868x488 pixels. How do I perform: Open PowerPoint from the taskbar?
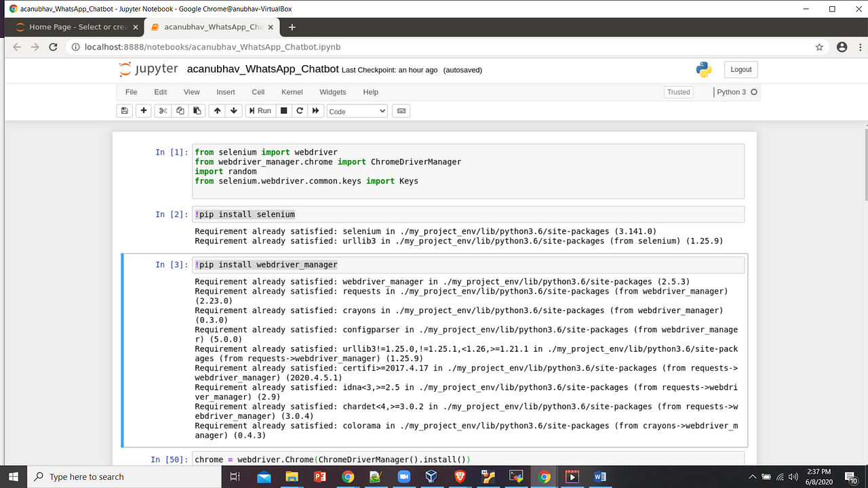tap(319, 476)
